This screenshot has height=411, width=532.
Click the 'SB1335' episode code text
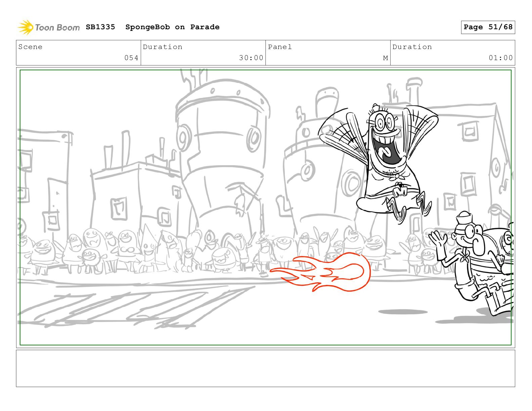(100, 27)
